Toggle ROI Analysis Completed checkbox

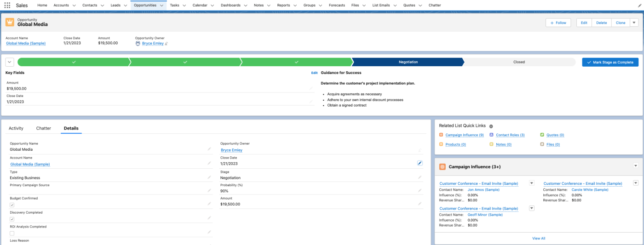coord(12,233)
